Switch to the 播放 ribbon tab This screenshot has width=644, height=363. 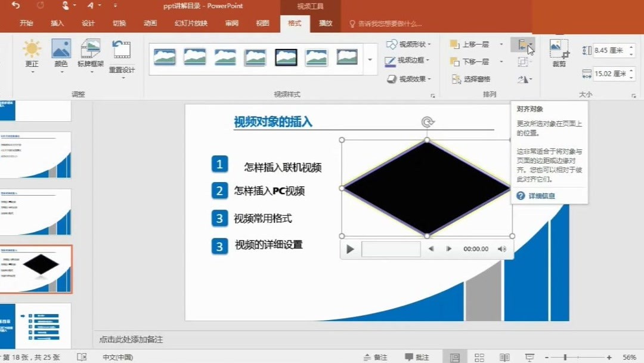point(327,24)
